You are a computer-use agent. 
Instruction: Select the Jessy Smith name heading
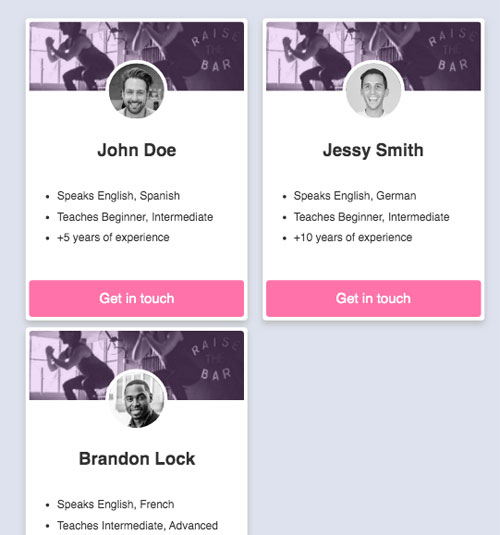tap(373, 150)
